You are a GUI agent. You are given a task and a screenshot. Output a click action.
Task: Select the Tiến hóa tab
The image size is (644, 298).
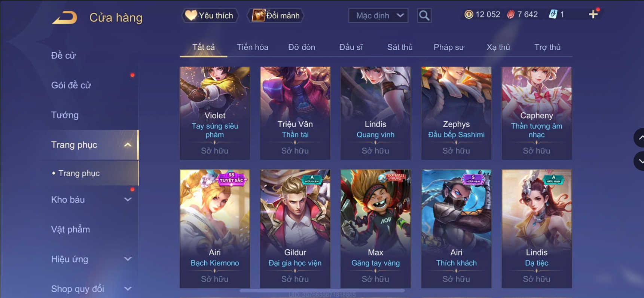[252, 47]
